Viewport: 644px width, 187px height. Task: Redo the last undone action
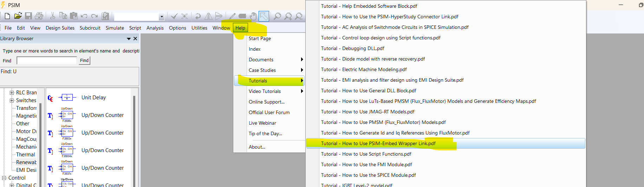pos(95,16)
